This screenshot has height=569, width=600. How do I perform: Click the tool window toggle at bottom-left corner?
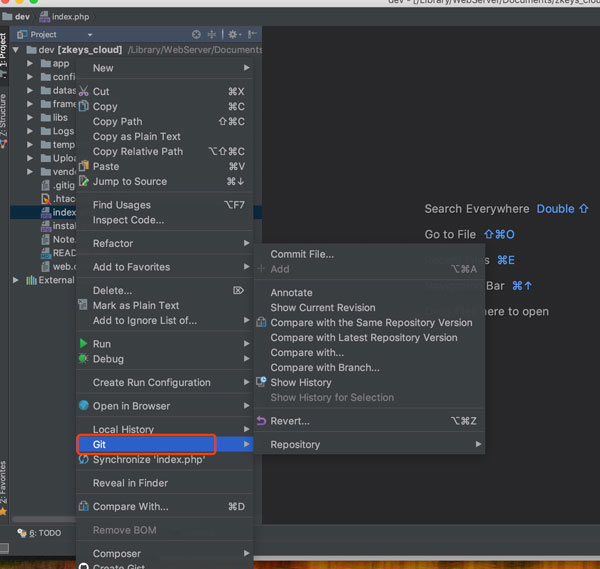[4, 548]
